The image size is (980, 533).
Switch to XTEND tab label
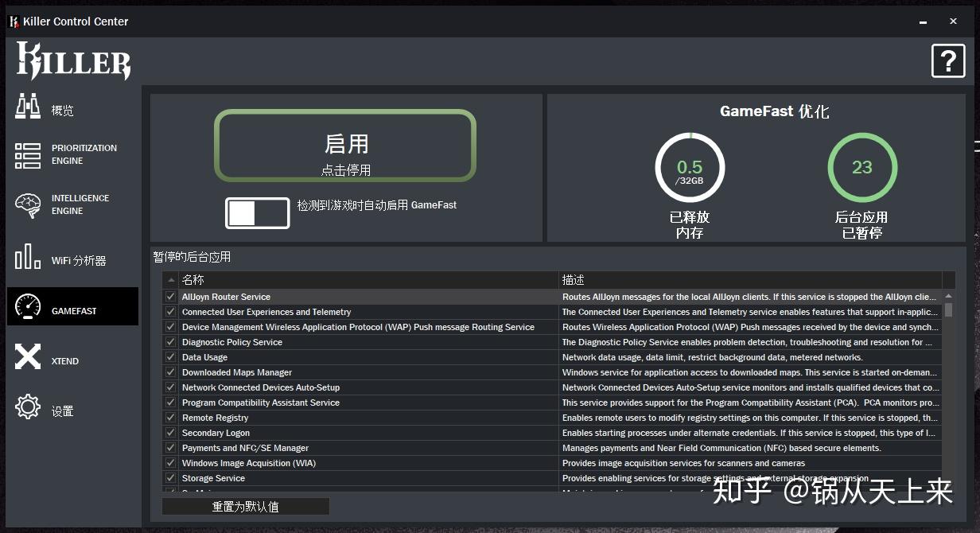click(65, 361)
